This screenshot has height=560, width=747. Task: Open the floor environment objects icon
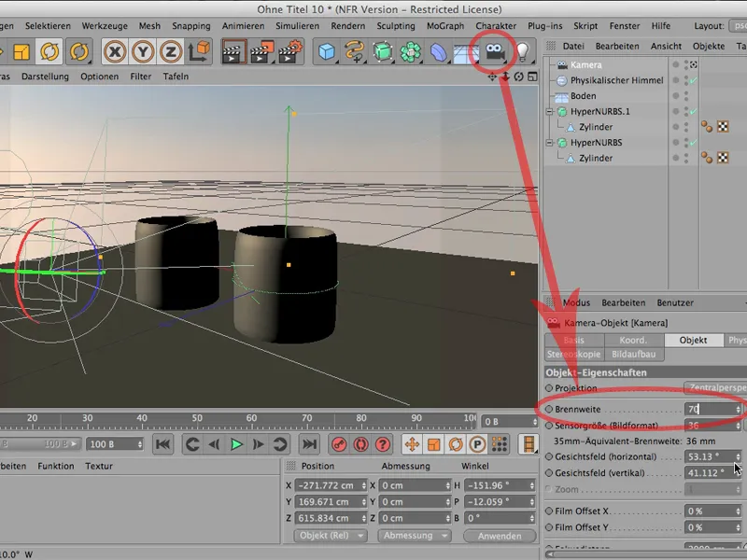point(466,51)
